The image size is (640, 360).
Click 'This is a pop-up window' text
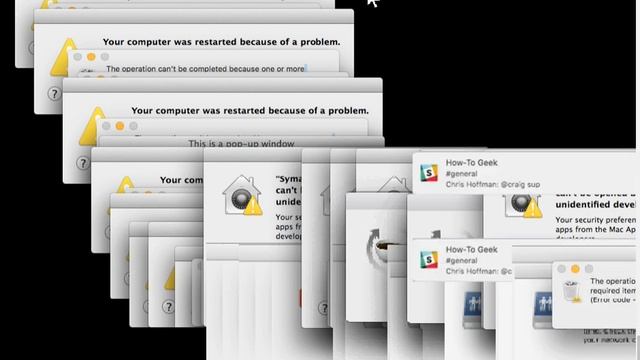tap(241, 144)
